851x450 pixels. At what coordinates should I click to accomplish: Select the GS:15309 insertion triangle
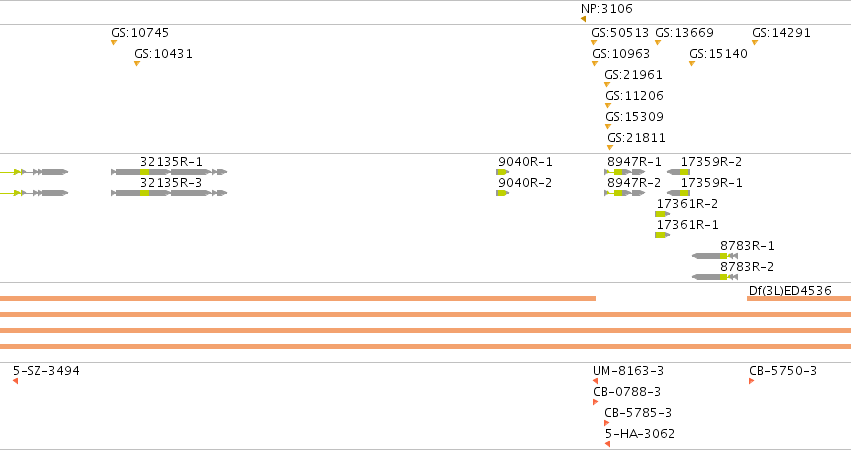point(608,126)
